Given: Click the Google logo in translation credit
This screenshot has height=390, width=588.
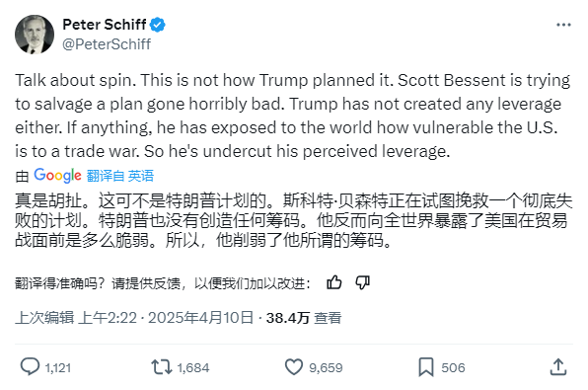Looking at the screenshot, I should (x=57, y=176).
